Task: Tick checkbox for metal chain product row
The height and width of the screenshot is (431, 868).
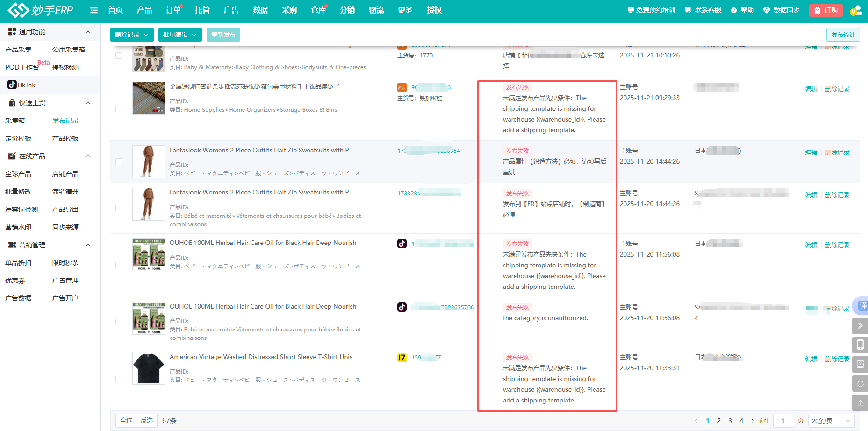Action: click(x=119, y=109)
